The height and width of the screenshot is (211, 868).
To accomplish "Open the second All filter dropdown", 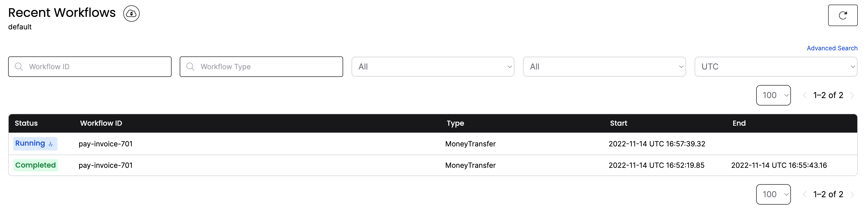I will pyautogui.click(x=604, y=66).
